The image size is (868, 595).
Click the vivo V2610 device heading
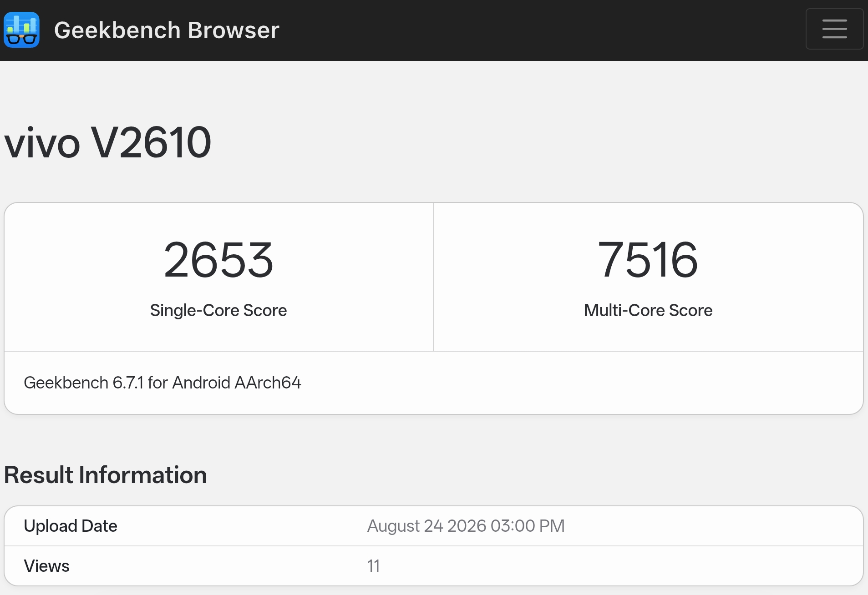(108, 142)
